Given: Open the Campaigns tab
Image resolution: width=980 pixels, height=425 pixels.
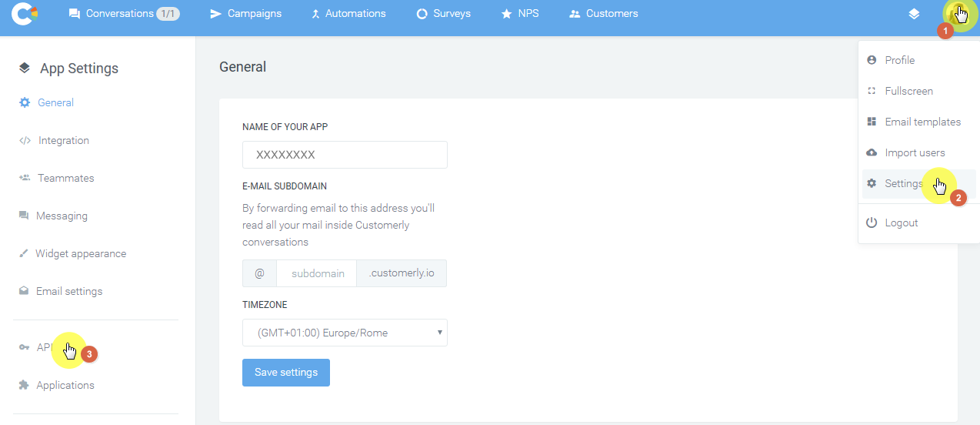Looking at the screenshot, I should pyautogui.click(x=245, y=14).
